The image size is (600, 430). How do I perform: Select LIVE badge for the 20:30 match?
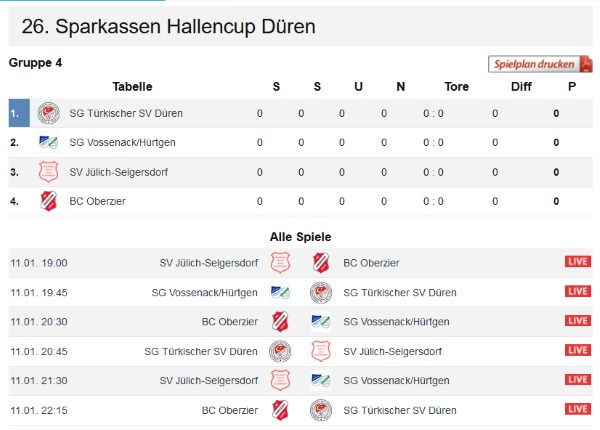click(578, 321)
